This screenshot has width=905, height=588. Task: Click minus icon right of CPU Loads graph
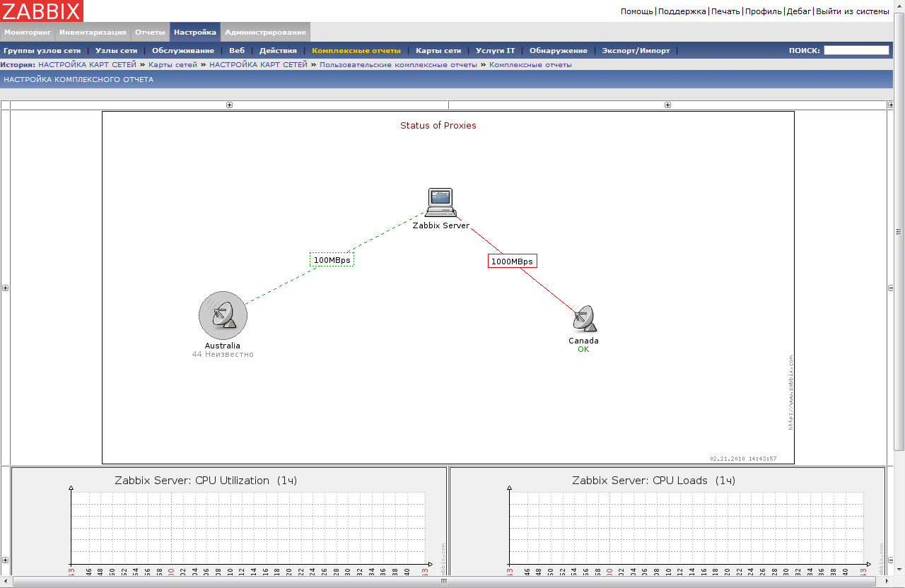pos(890,560)
